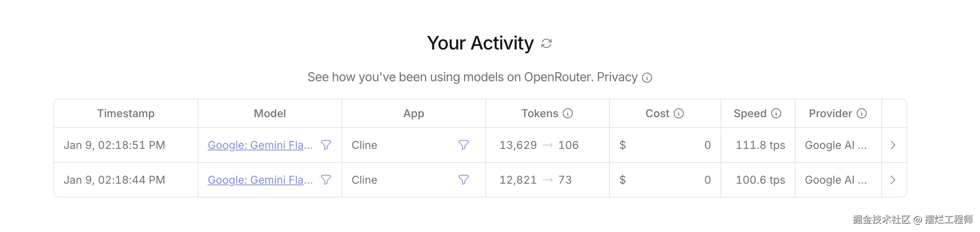
Task: Click the Tokens column info icon
Action: pyautogui.click(x=568, y=113)
